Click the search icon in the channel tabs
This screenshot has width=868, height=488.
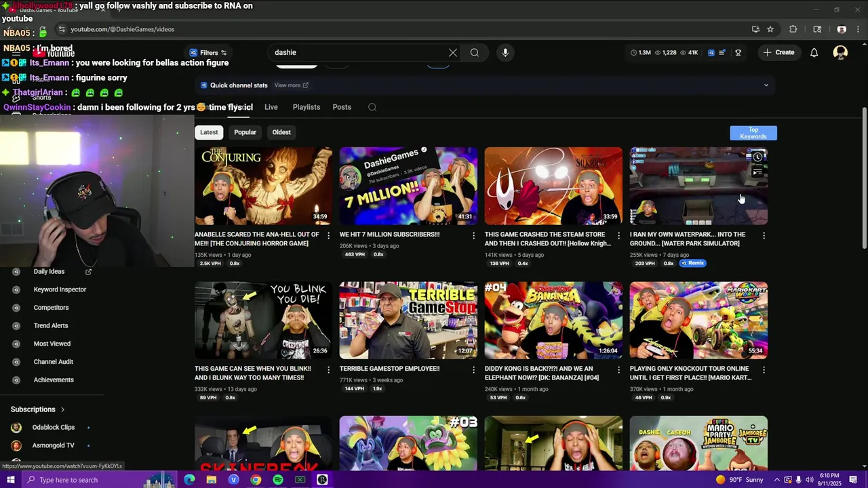(x=372, y=107)
